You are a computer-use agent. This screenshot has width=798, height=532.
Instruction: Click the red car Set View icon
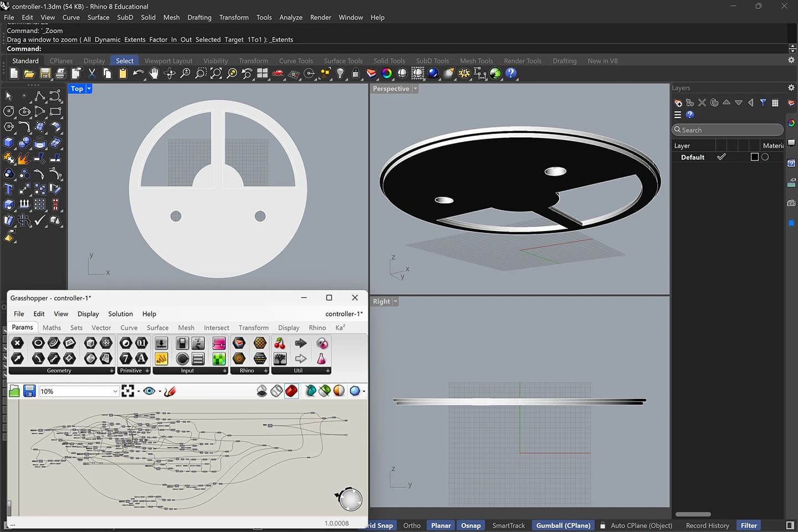[278, 73]
